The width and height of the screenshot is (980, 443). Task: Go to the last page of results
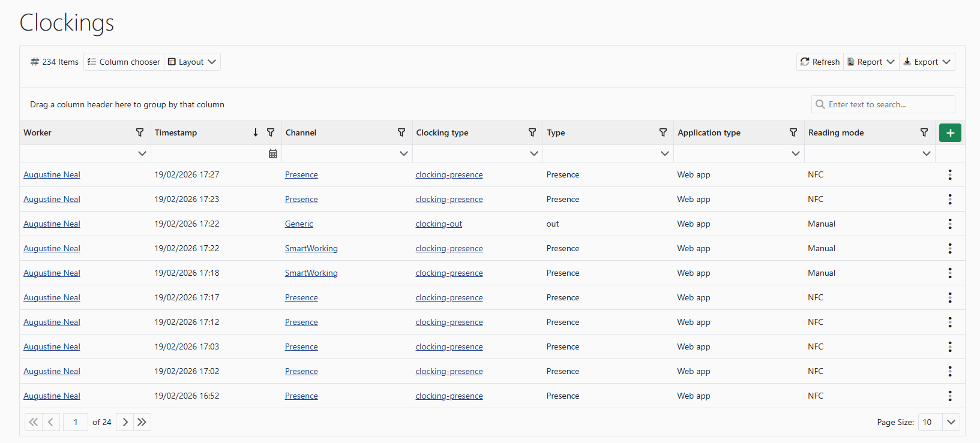point(142,422)
